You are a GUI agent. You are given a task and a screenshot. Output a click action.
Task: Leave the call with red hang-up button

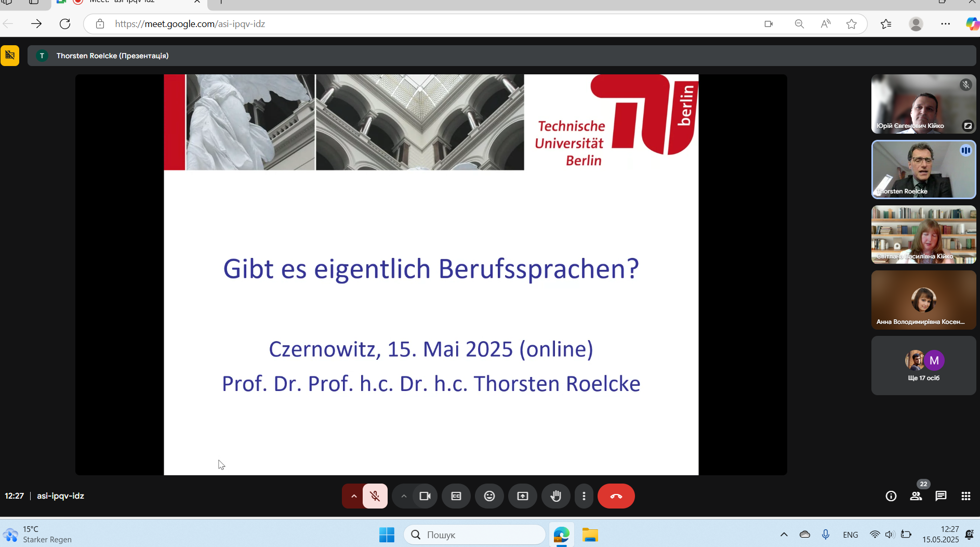(x=616, y=496)
